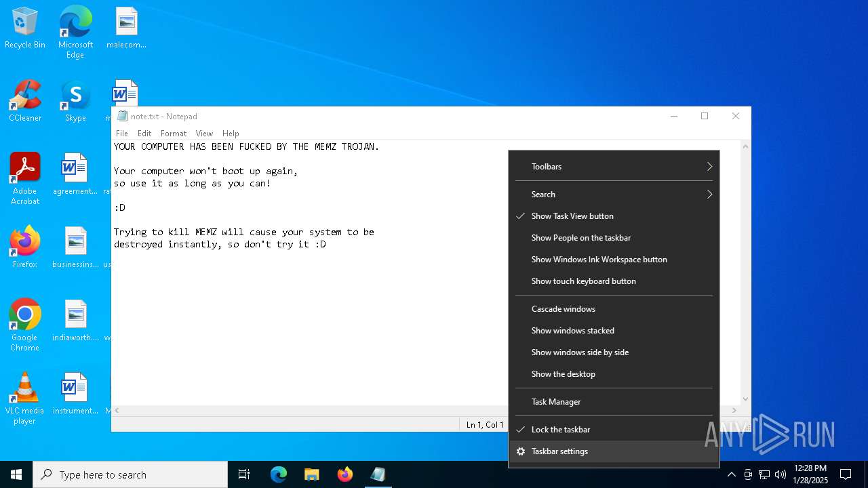Click the Windows Start button
Image resolution: width=868 pixels, height=488 pixels.
[16, 474]
